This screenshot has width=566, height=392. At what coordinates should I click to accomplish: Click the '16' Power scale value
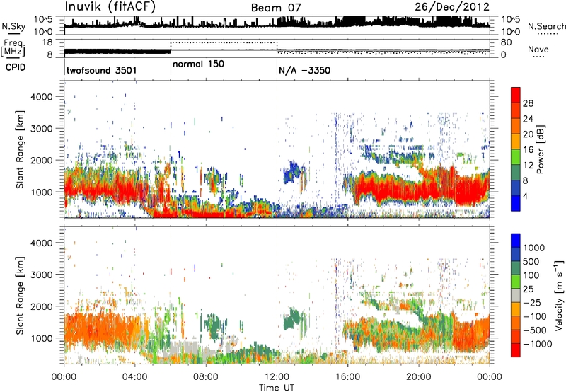(x=528, y=150)
